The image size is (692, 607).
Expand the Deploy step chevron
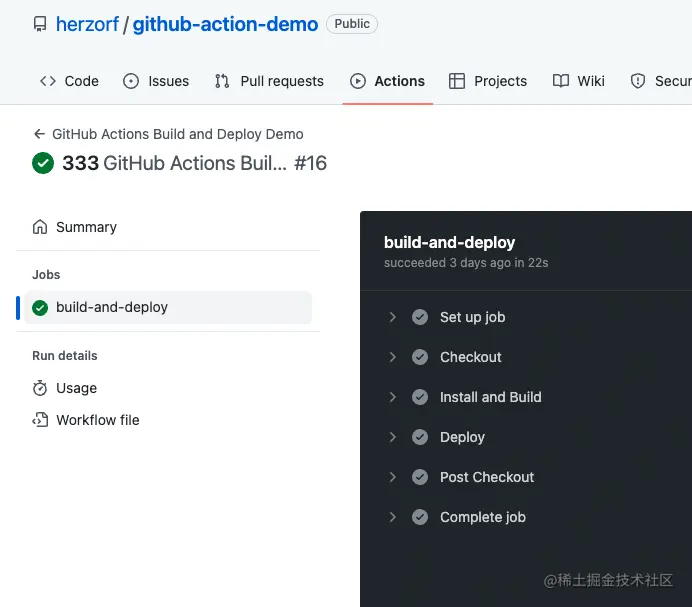pyautogui.click(x=392, y=437)
